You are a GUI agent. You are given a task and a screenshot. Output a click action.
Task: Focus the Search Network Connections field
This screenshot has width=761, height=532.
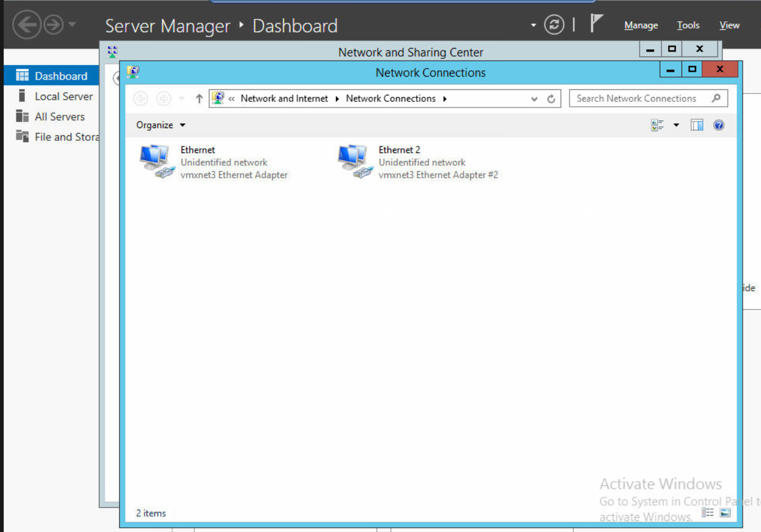(x=648, y=98)
